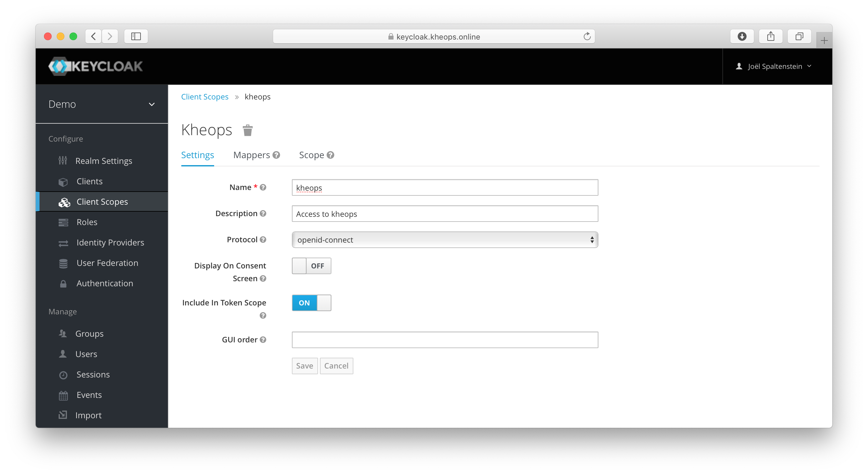Click the User Federation sidebar icon
This screenshot has width=868, height=475.
[x=64, y=263]
